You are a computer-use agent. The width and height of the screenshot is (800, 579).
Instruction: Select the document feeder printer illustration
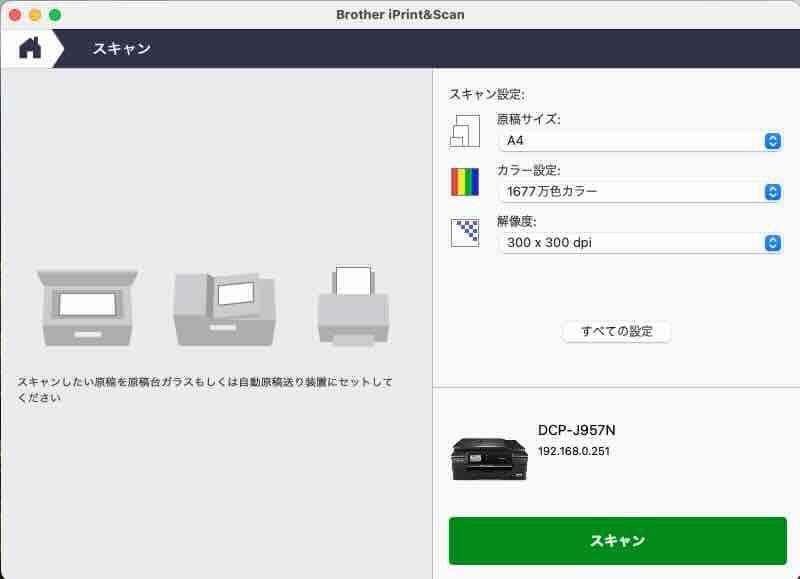pos(353,306)
